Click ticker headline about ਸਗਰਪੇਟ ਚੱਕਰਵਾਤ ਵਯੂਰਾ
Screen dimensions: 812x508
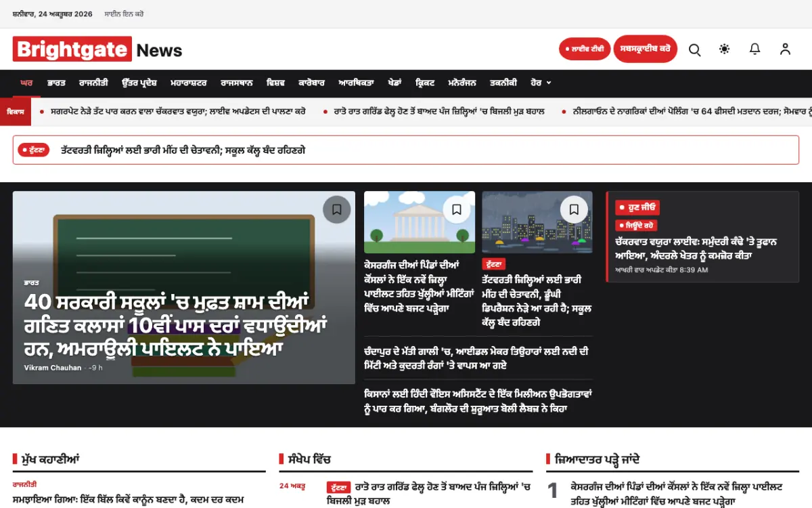tap(178, 111)
